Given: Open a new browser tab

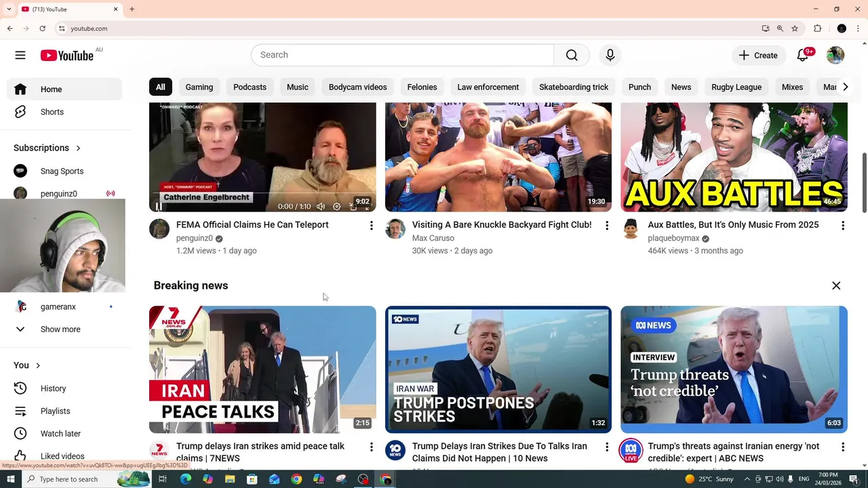Looking at the screenshot, I should pos(132,9).
